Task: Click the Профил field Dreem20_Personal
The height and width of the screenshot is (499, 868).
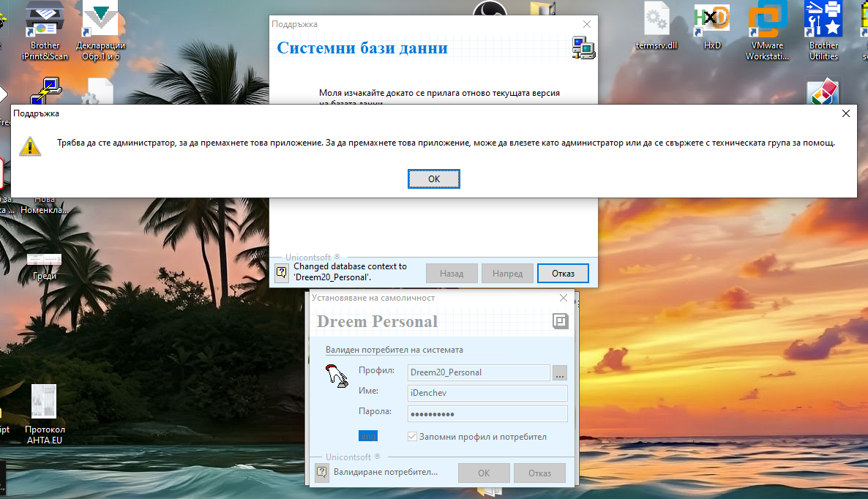Action: (x=479, y=372)
